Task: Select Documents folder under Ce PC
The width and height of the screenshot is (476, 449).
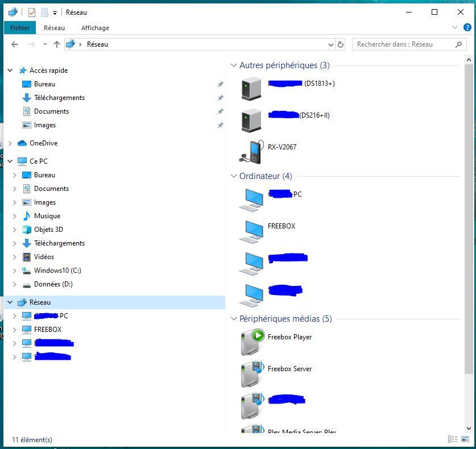Action: [51, 189]
